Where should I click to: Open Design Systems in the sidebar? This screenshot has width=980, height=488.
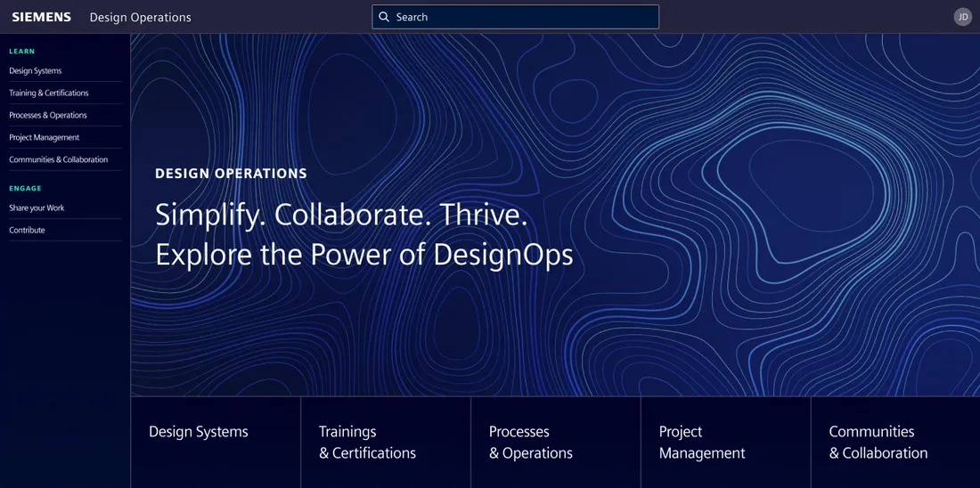click(x=65, y=70)
